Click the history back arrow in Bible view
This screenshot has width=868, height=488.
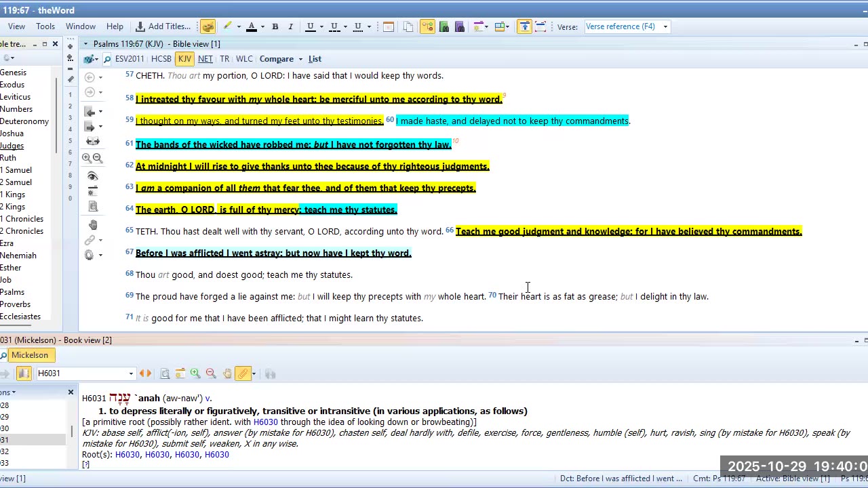coord(90,77)
